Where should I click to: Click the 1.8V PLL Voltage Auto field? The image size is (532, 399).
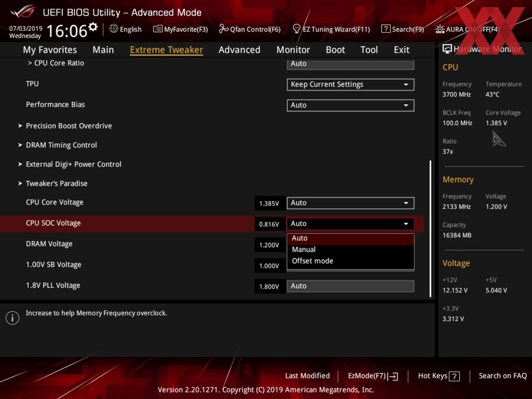pos(350,286)
